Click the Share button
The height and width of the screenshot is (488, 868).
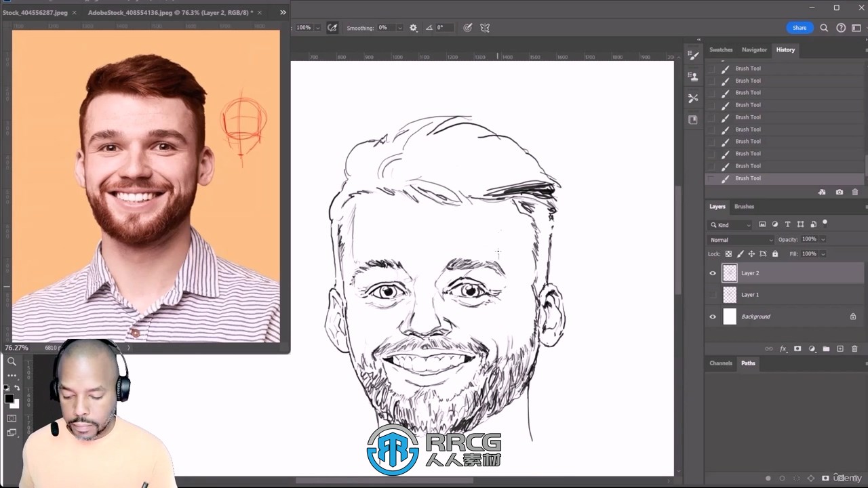pos(800,28)
